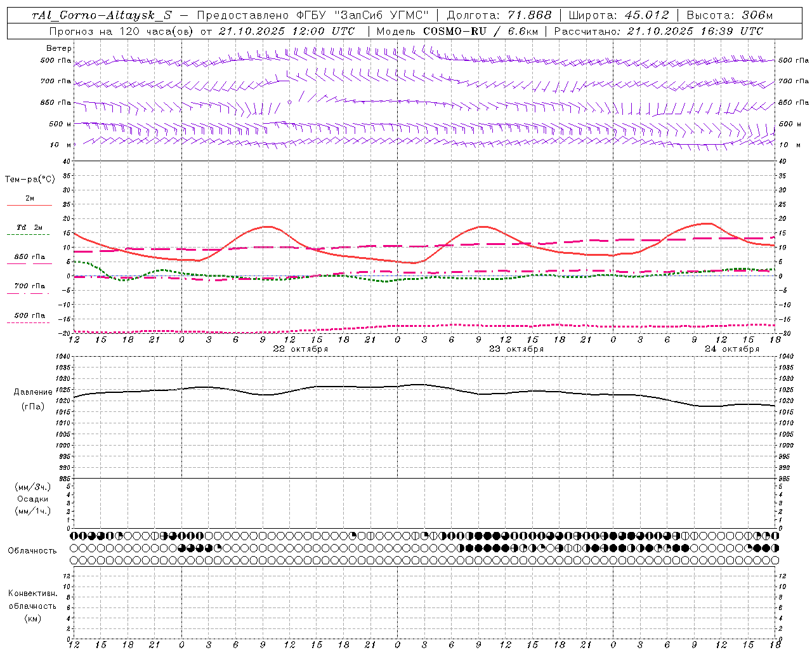Click the 10 м wind level label at left

point(61,145)
